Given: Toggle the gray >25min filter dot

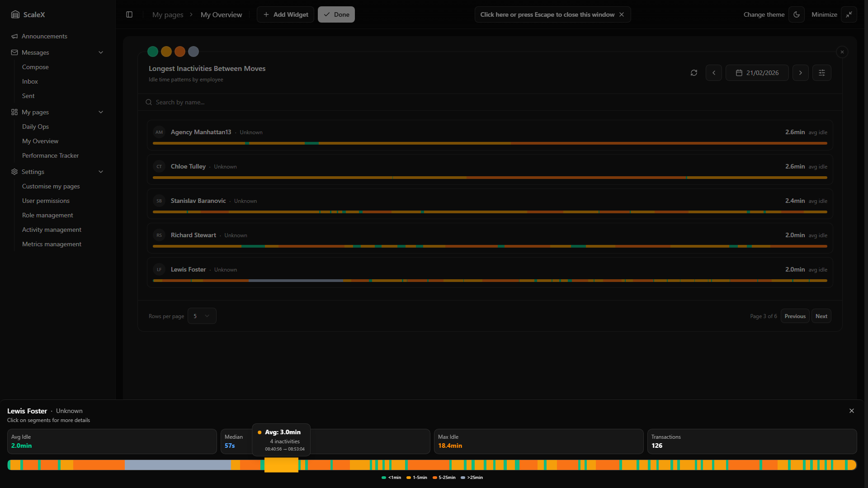Looking at the screenshot, I should pos(193,52).
